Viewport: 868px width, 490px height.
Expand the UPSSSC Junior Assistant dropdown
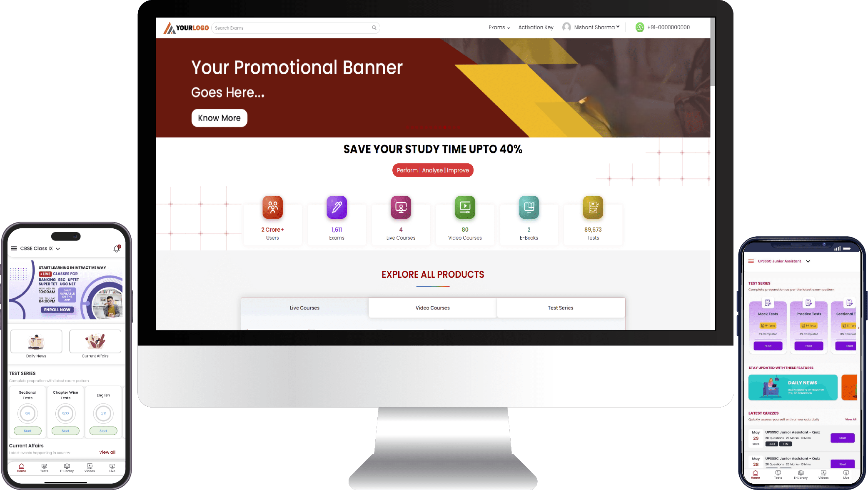(x=808, y=261)
